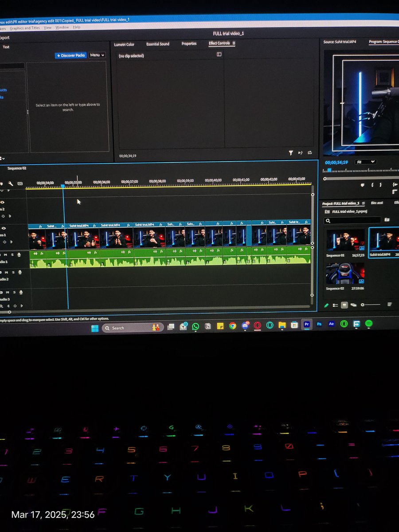This screenshot has height=532, width=399.
Task: Mute the Audio 1 track
Action: 5,254
